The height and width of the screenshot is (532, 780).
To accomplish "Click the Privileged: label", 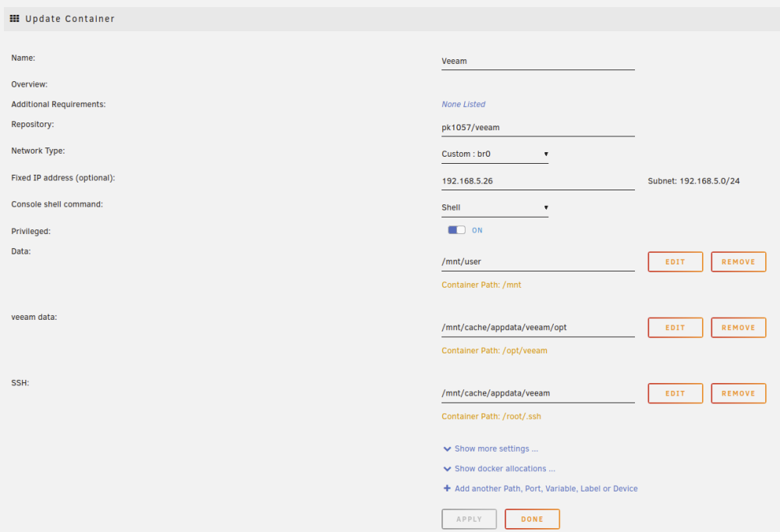I will click(31, 232).
